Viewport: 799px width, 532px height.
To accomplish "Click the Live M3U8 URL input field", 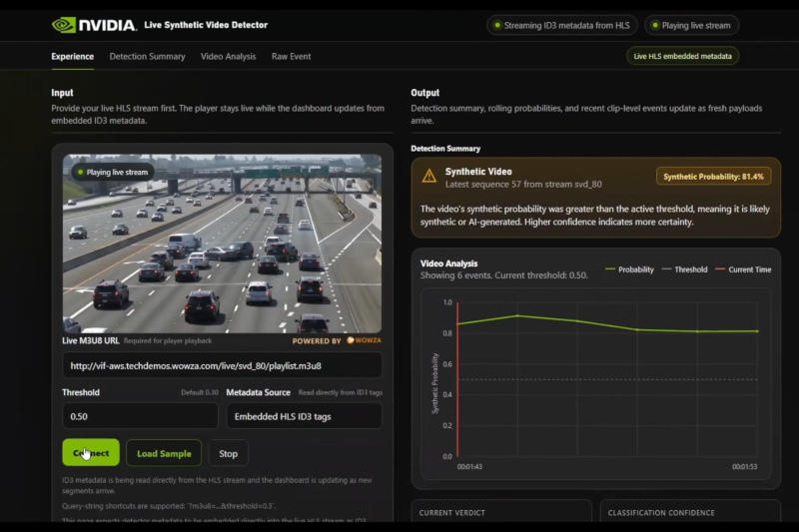I will [x=222, y=365].
